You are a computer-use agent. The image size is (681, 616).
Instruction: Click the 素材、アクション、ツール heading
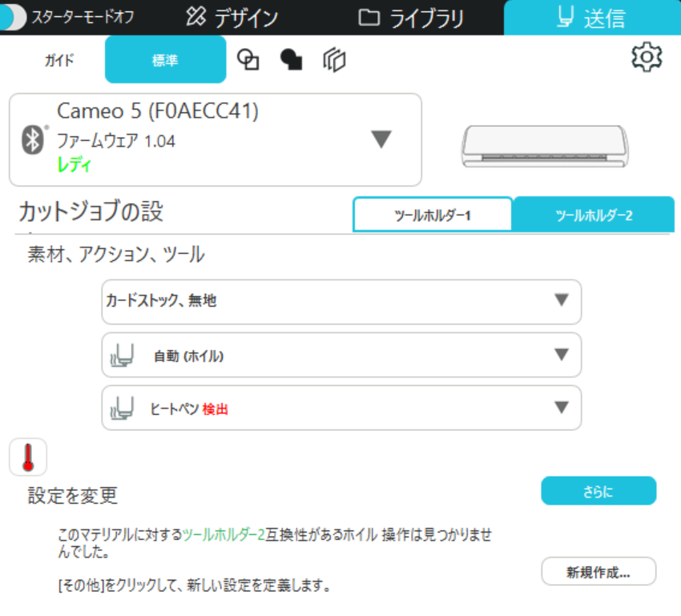pyautogui.click(x=116, y=255)
